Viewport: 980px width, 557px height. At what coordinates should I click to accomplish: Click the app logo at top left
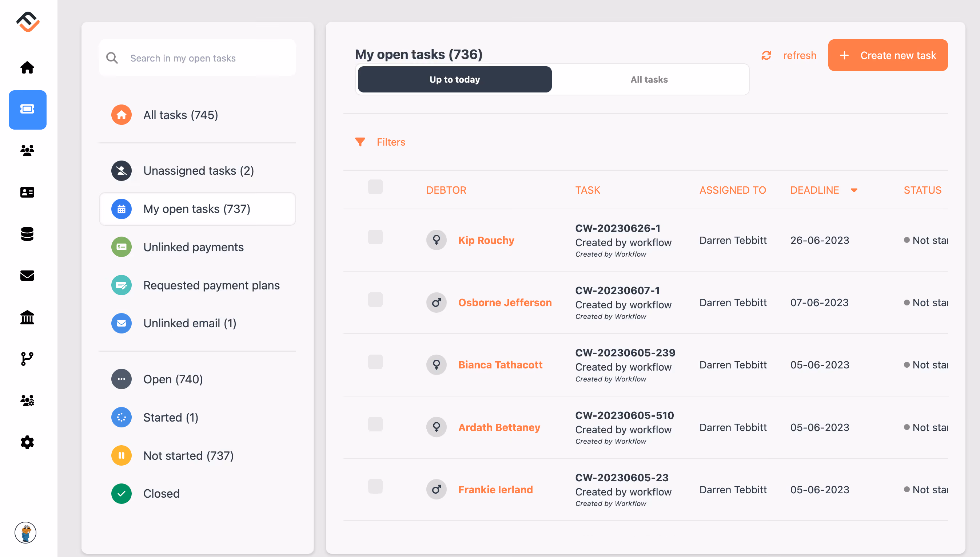pyautogui.click(x=28, y=22)
